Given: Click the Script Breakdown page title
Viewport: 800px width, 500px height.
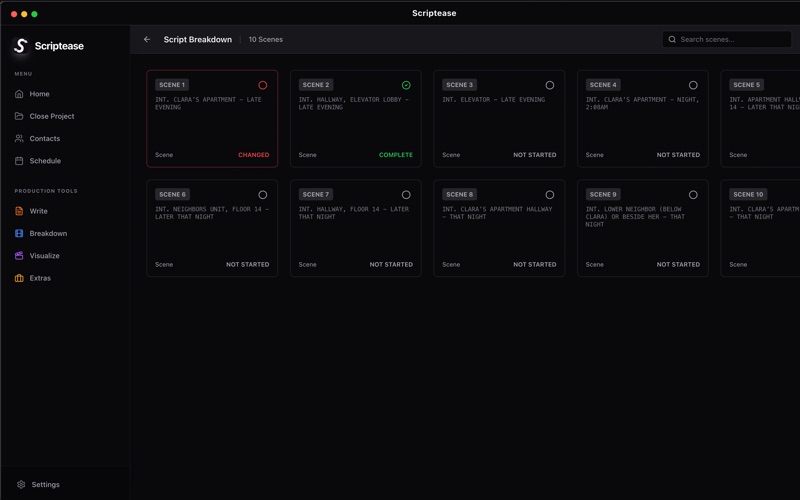Looking at the screenshot, I should coord(197,39).
